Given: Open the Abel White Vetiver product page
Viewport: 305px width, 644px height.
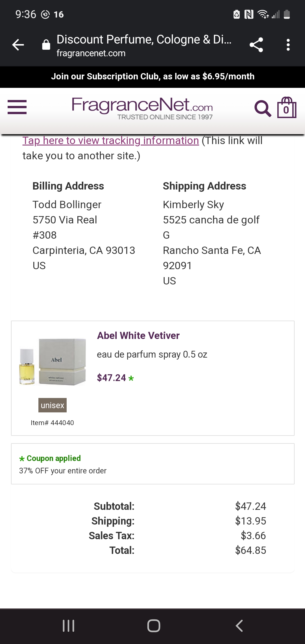Looking at the screenshot, I should coord(138,336).
